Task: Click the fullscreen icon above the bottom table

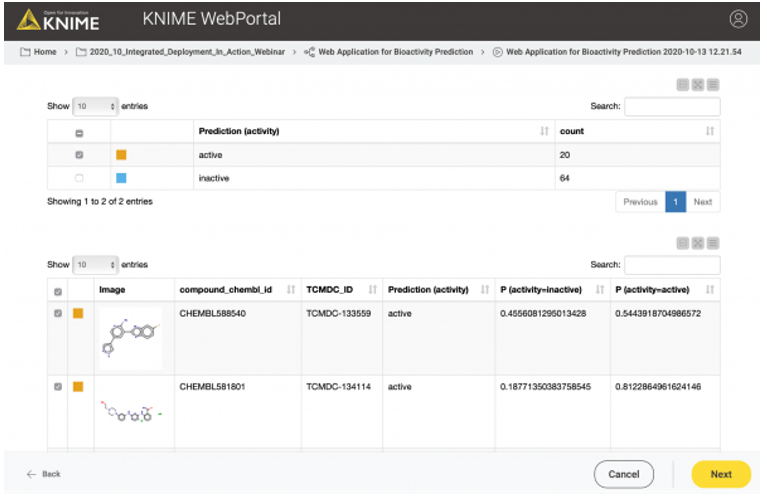Action: coord(698,243)
